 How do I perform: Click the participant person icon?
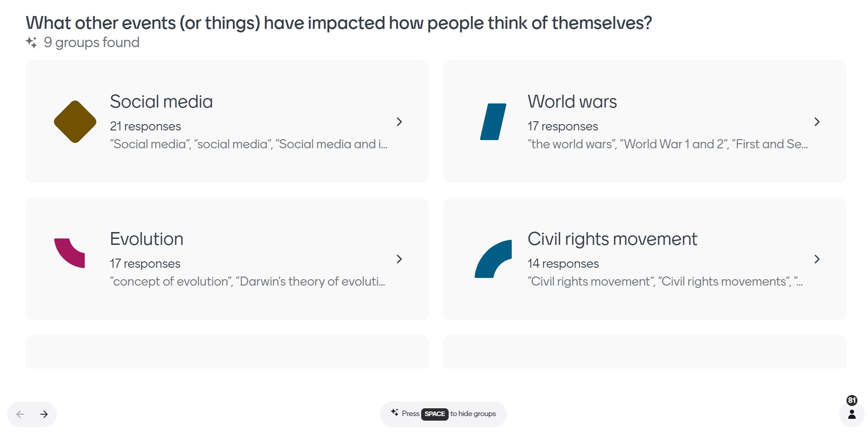(852, 414)
